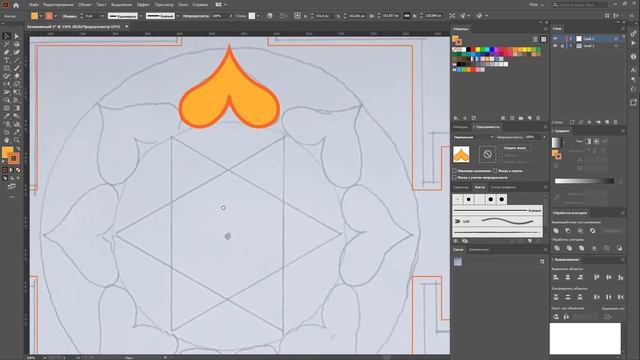The width and height of the screenshot is (640, 360).
Task: Toggle lock on the bottom layer
Action: pyautogui.click(x=562, y=46)
